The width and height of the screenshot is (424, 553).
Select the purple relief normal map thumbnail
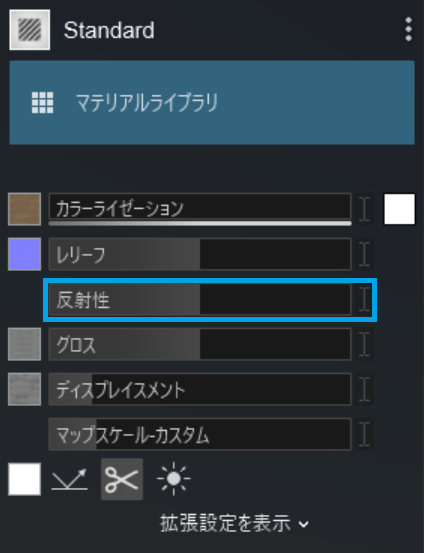(x=24, y=254)
